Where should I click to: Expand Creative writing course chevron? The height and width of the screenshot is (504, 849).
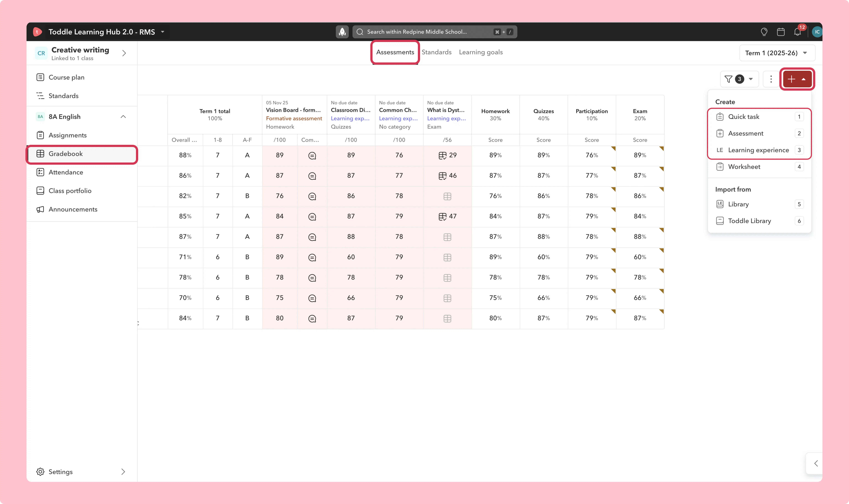[124, 53]
